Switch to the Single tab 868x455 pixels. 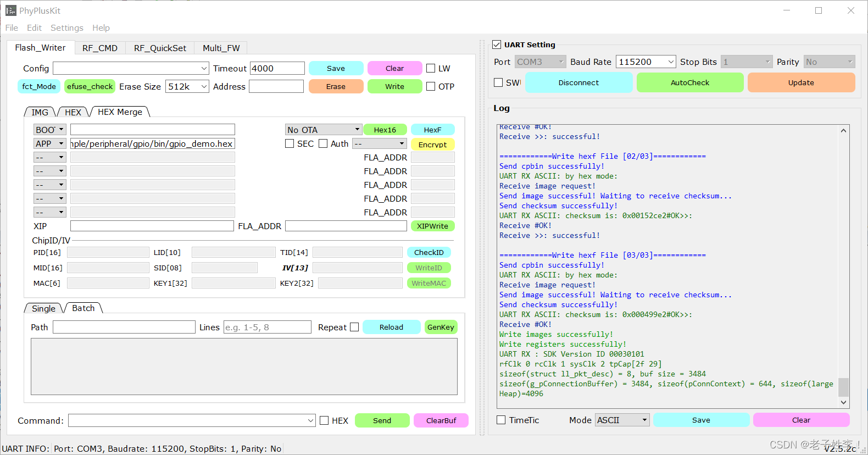[x=43, y=308]
